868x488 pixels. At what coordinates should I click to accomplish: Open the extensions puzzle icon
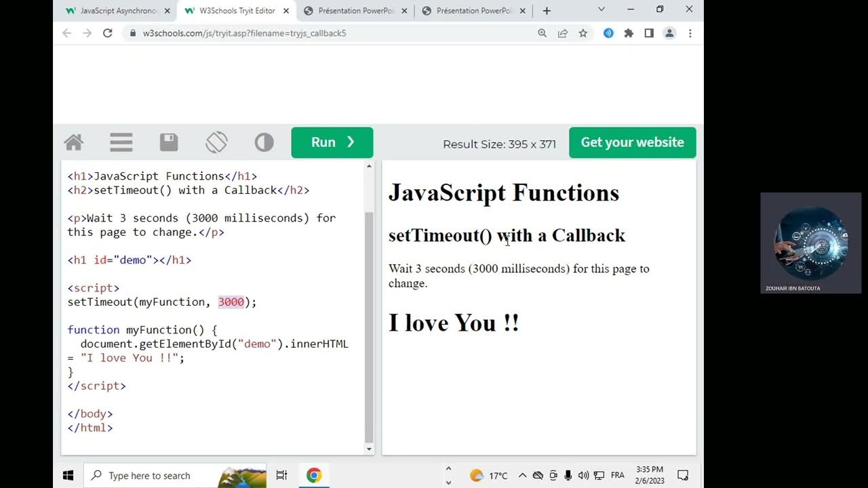[x=629, y=33]
